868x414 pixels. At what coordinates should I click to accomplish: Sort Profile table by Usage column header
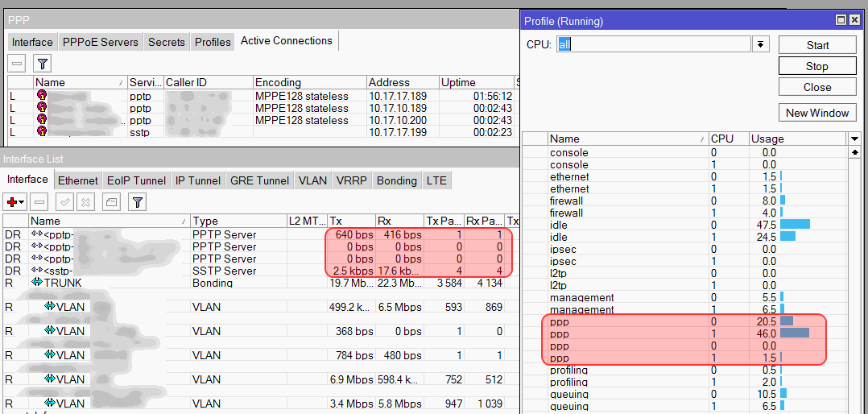(x=798, y=139)
